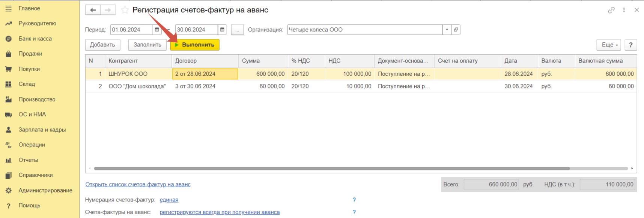Click the Дата column header
This screenshot has width=644, height=218.
pyautogui.click(x=519, y=61)
